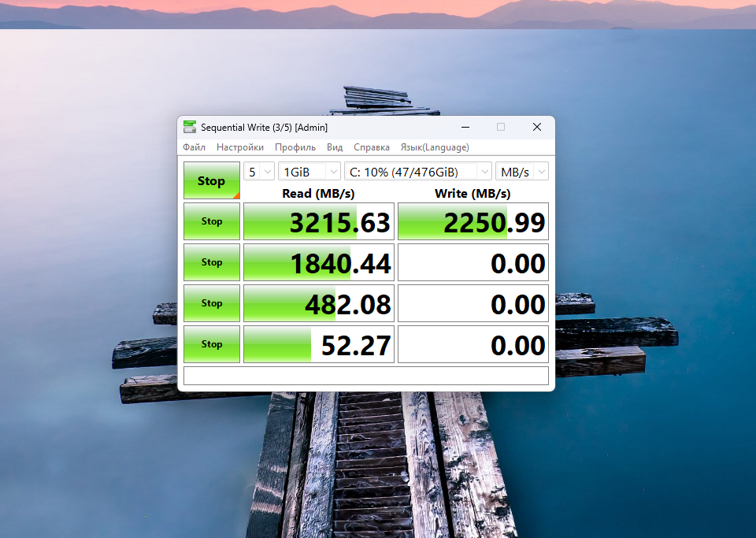
Task: Open the Вид menu
Action: pos(335,147)
